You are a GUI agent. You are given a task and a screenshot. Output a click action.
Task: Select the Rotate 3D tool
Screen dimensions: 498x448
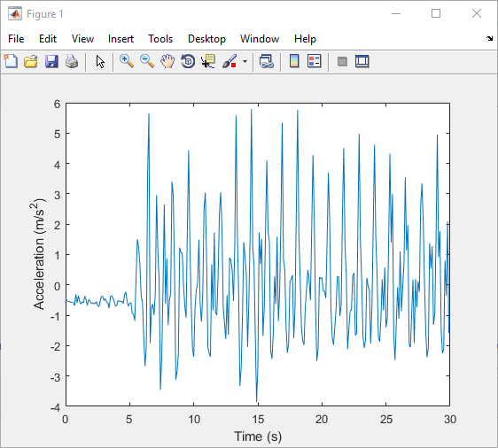(188, 61)
